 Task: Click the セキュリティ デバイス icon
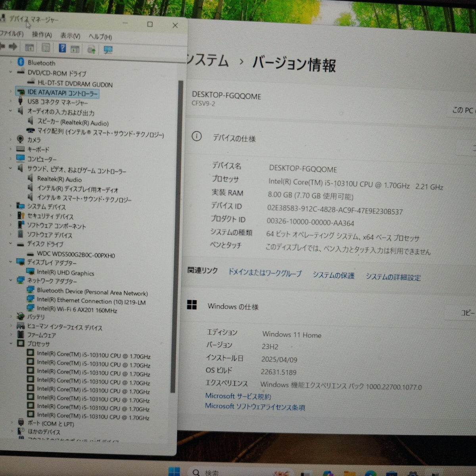tap(21, 215)
